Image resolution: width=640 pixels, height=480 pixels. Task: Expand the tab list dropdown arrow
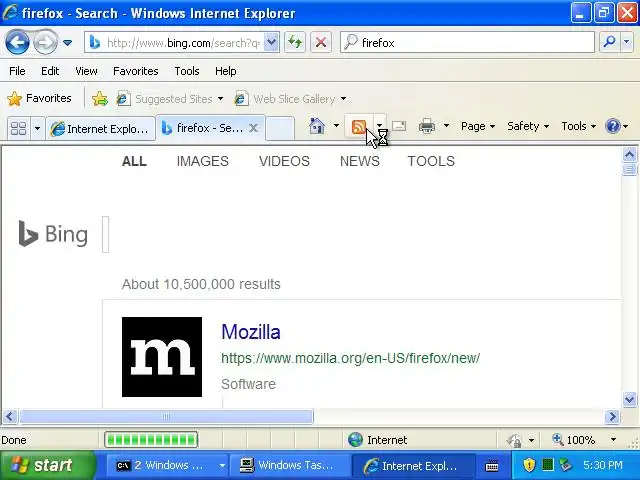tap(37, 129)
